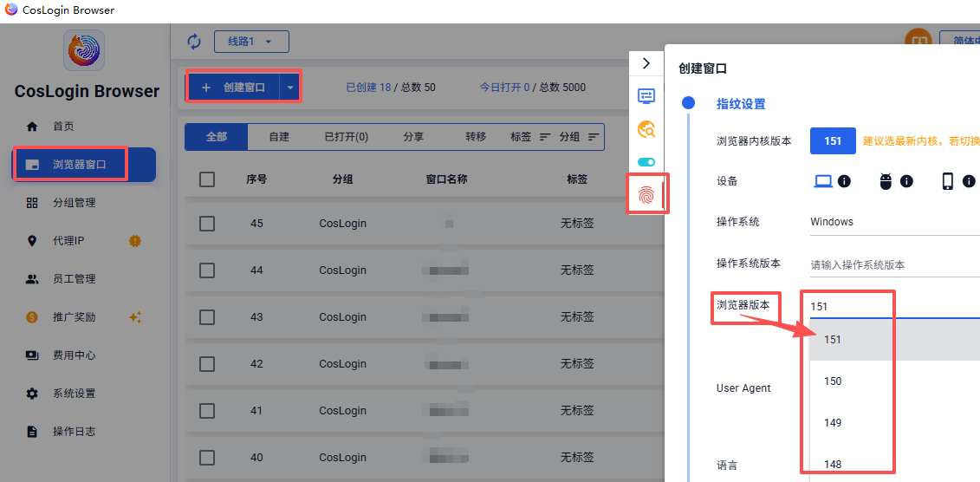Viewport: 980px width, 482px height.
Task: Click the info icon beside the laptop device
Action: pyautogui.click(x=844, y=181)
